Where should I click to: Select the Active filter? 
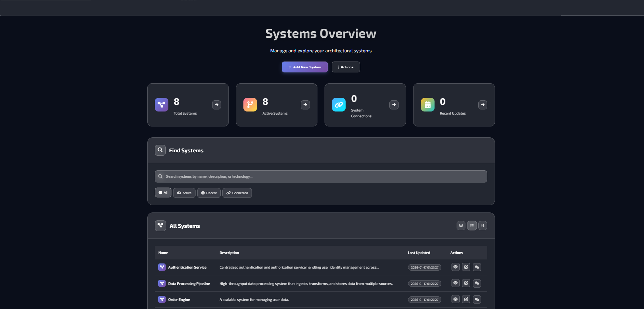(184, 193)
